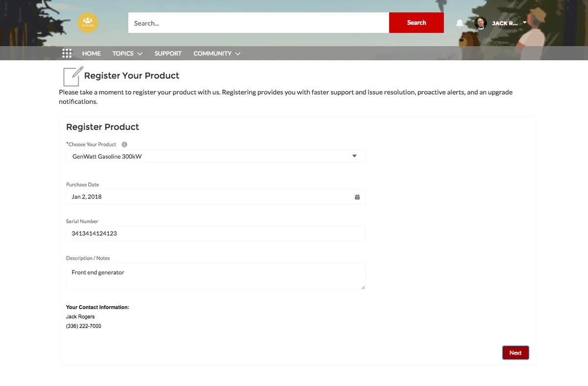Screen dimensions: 588x386
Task: Click the Serial Number label
Action: [82, 221]
